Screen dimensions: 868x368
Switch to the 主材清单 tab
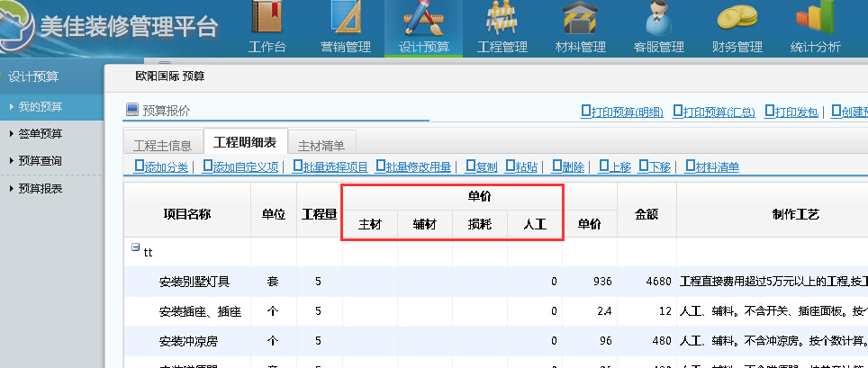[x=326, y=144]
